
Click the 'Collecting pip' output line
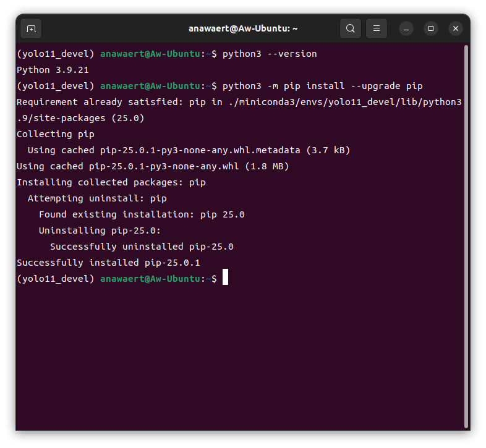(x=56, y=134)
